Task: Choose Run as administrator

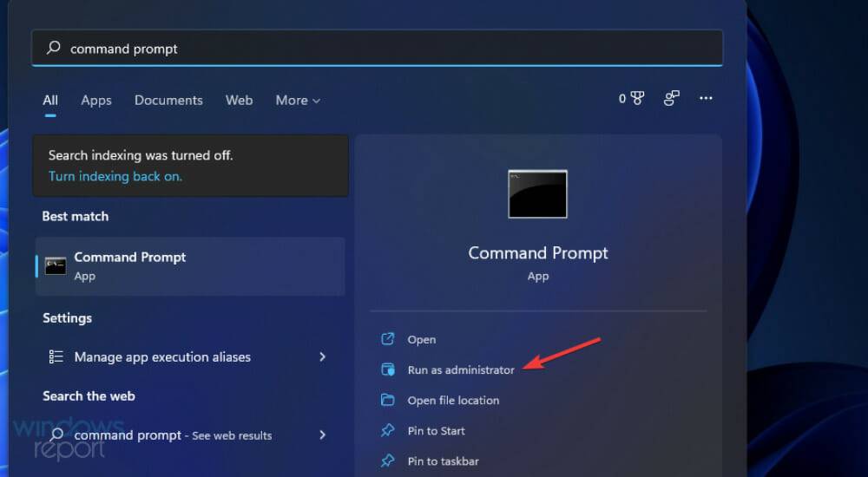Action: click(x=461, y=370)
